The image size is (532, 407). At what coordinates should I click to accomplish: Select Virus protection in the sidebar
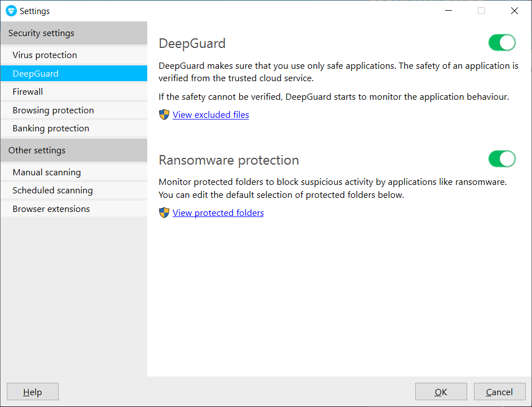coord(45,55)
